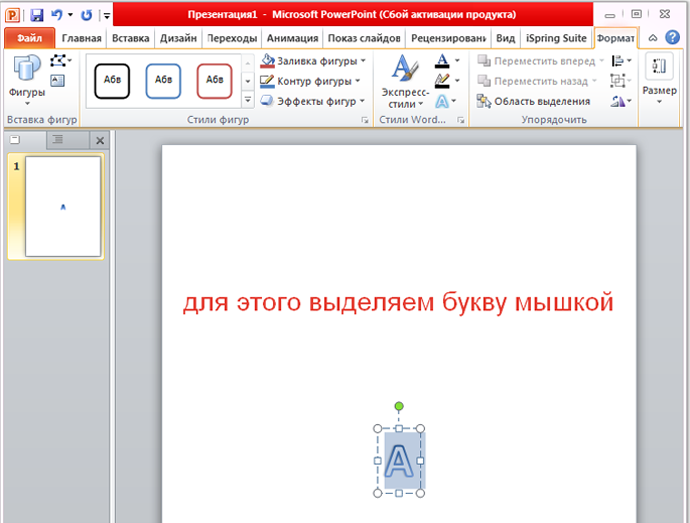Click the Save icon in quick access toolbar
The image size is (690, 523).
[37, 15]
